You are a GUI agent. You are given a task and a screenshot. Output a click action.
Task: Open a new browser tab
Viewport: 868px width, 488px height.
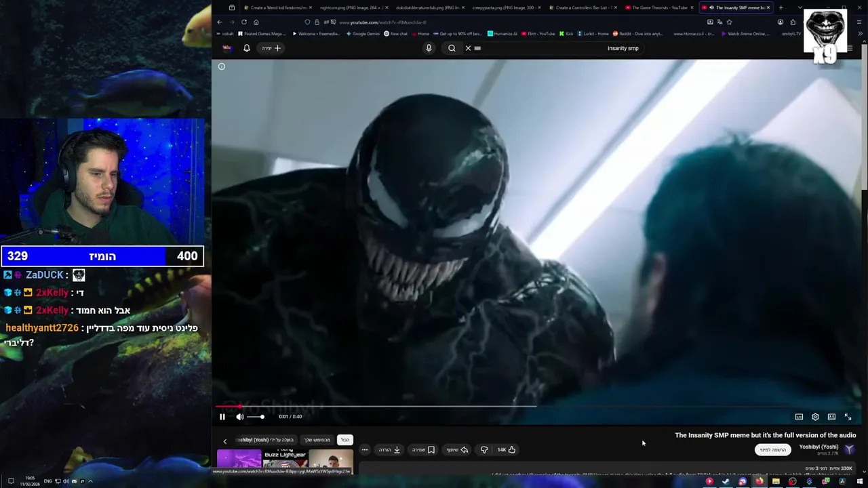tap(781, 7)
